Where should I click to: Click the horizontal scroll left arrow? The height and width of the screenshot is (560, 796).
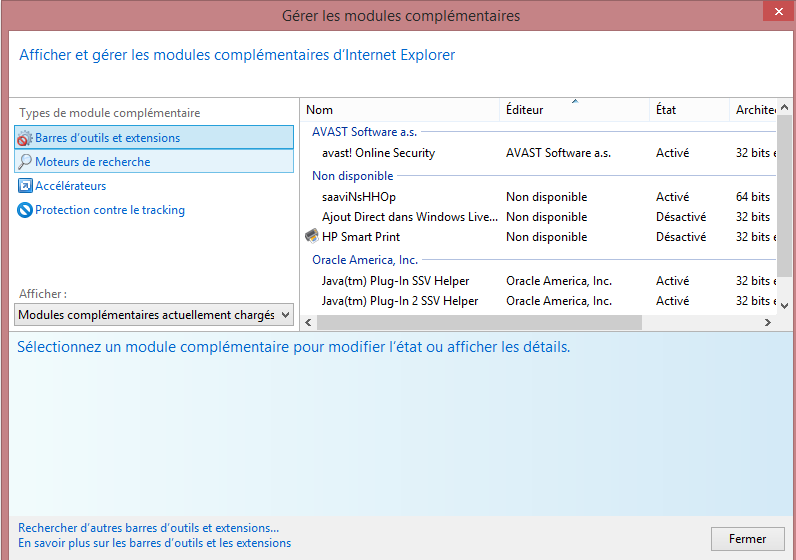point(308,322)
